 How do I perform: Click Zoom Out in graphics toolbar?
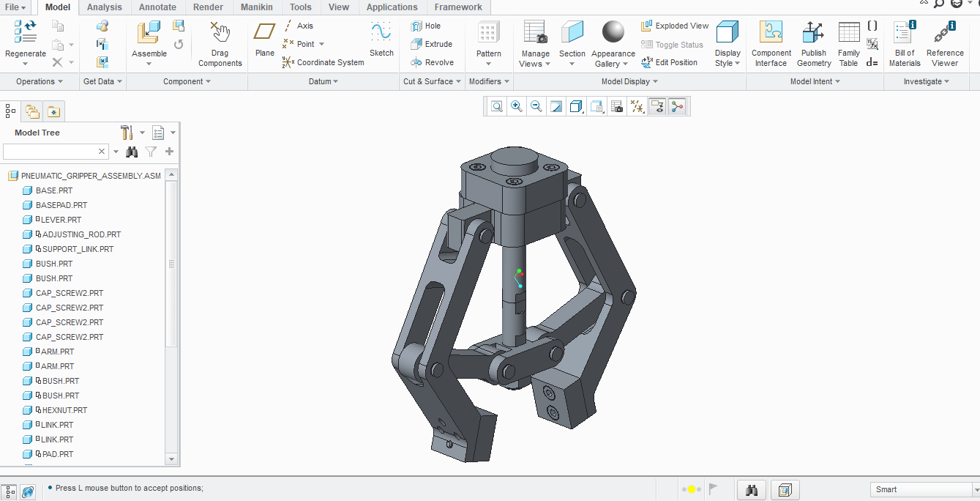tap(536, 107)
